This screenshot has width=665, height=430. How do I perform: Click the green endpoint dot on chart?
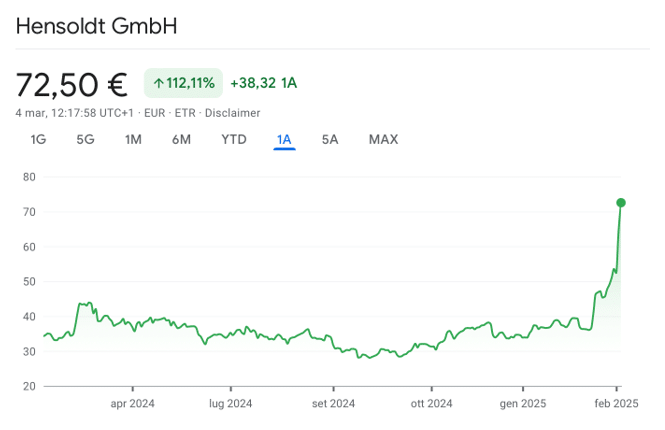coord(621,203)
